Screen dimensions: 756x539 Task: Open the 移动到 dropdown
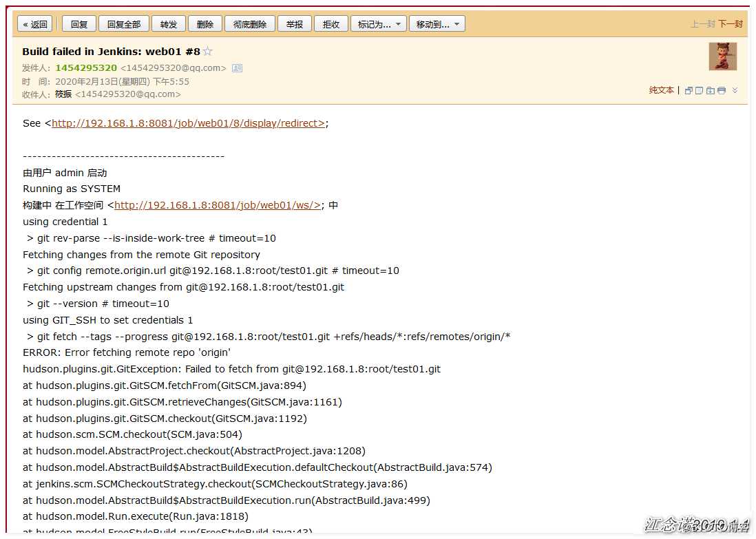[x=437, y=24]
